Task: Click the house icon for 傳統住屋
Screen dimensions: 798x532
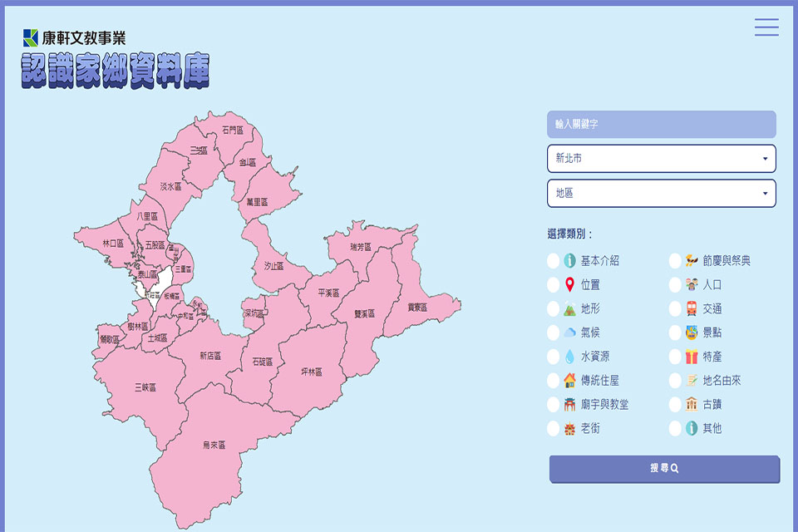Action: pos(569,381)
